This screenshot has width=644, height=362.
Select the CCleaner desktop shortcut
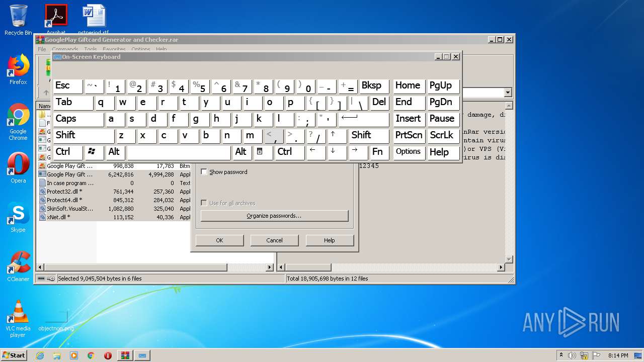click(18, 266)
